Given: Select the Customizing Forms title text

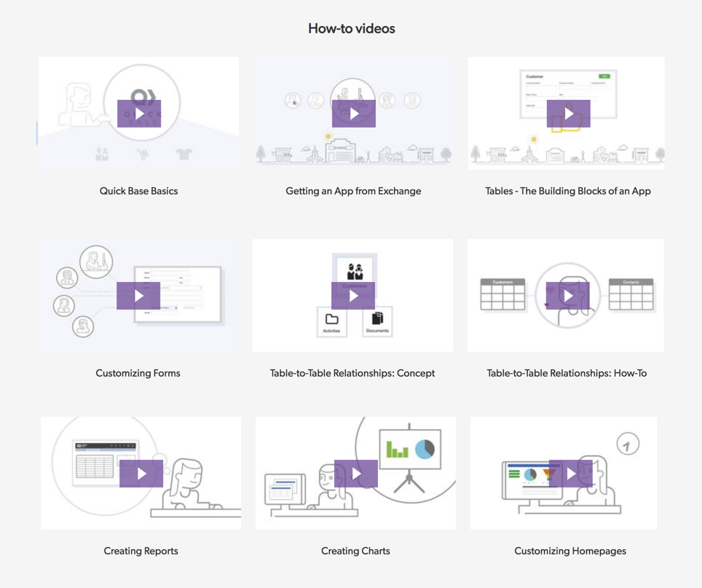Looking at the screenshot, I should (x=138, y=373).
